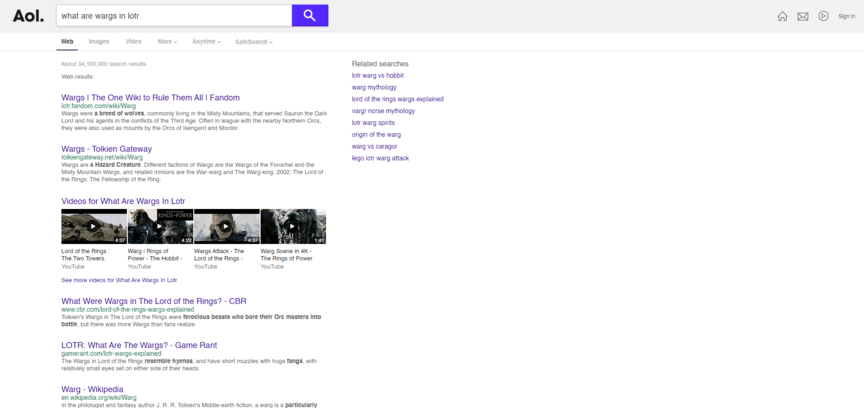The image size is (864, 408).
Task: Select related search 'origin of the warg'
Action: (376, 135)
